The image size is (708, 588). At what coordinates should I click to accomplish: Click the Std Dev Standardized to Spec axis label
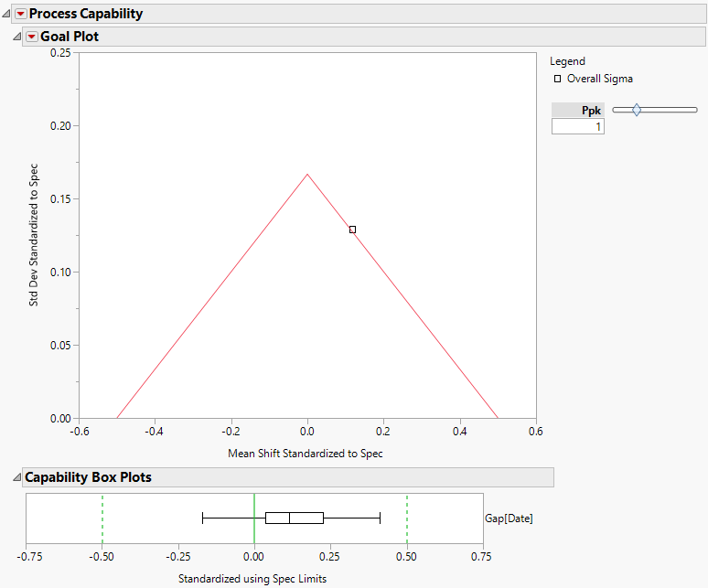(x=34, y=235)
